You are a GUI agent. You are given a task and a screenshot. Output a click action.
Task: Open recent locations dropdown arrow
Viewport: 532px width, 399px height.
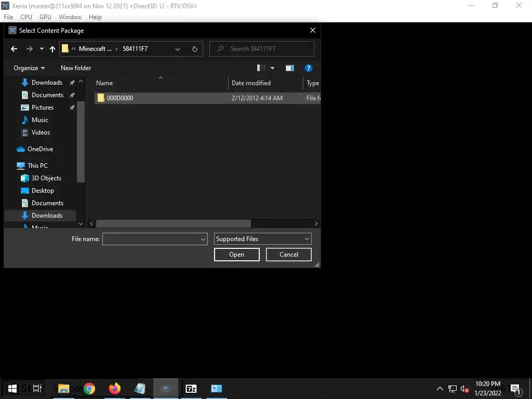(x=42, y=49)
